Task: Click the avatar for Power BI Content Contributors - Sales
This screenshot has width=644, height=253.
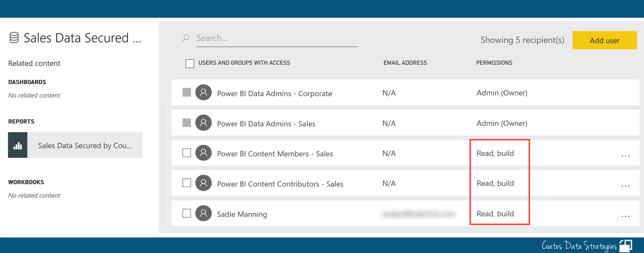Action: tap(203, 184)
